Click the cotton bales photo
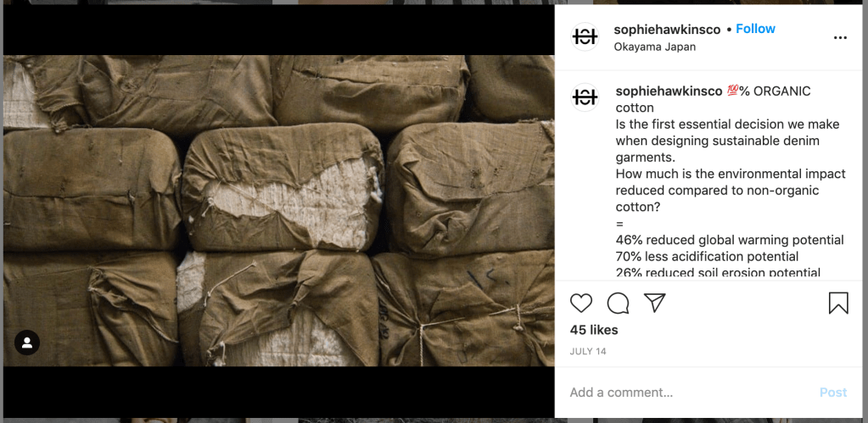868x423 pixels. click(x=278, y=211)
